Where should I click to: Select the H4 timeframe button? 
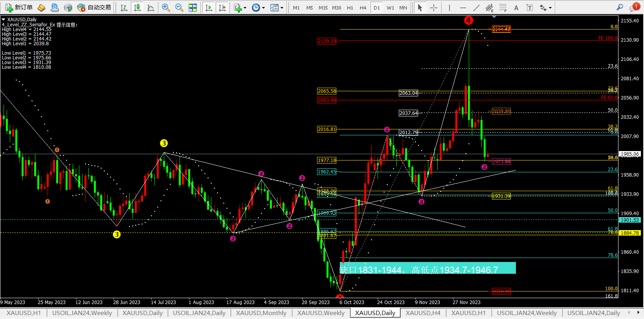363,8
